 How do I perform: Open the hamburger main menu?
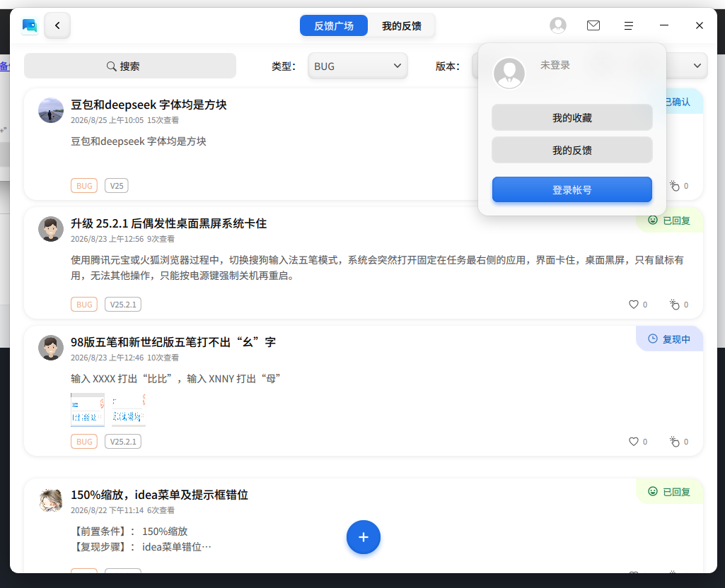tap(628, 26)
